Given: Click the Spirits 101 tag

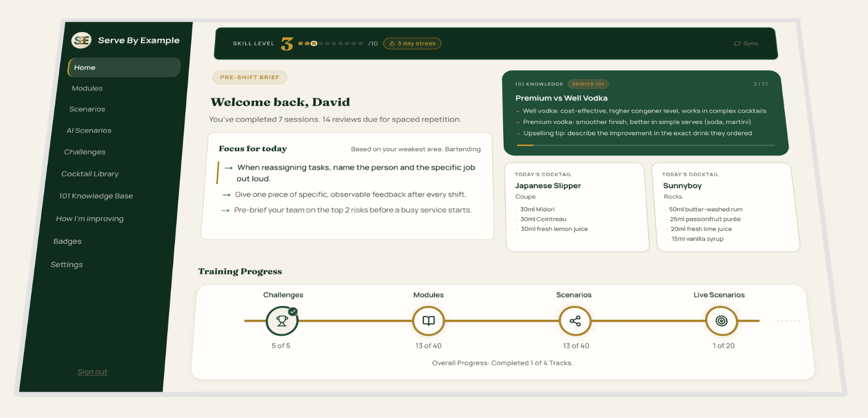Looking at the screenshot, I should (588, 84).
